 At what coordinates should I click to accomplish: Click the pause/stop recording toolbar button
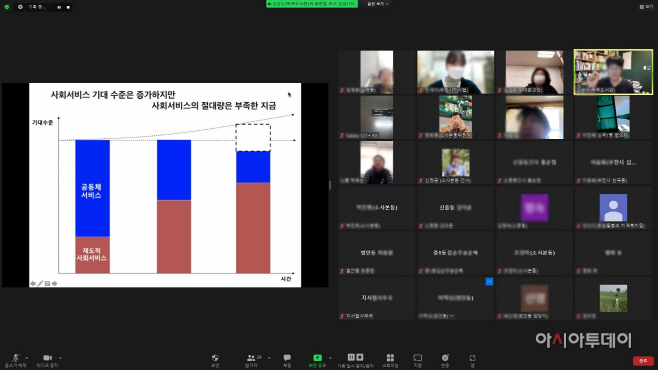[355, 360]
